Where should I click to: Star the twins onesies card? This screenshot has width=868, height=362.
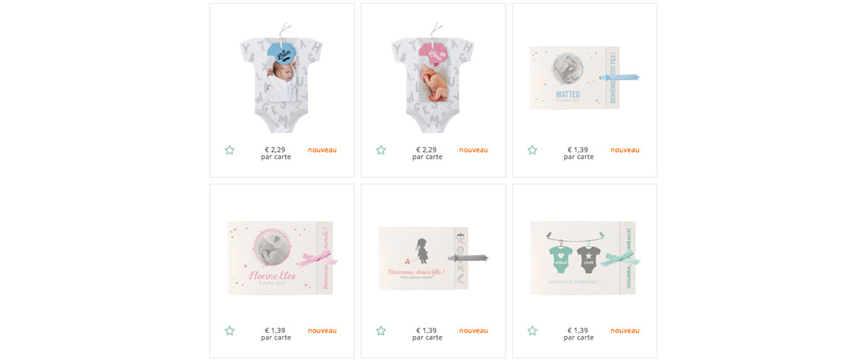point(532,330)
